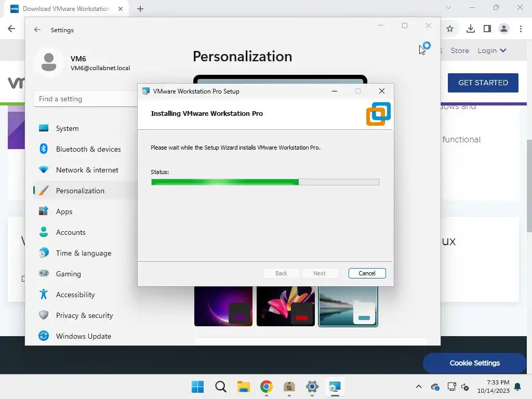Open Bluetooth & devices settings
532x399 pixels.
88,149
